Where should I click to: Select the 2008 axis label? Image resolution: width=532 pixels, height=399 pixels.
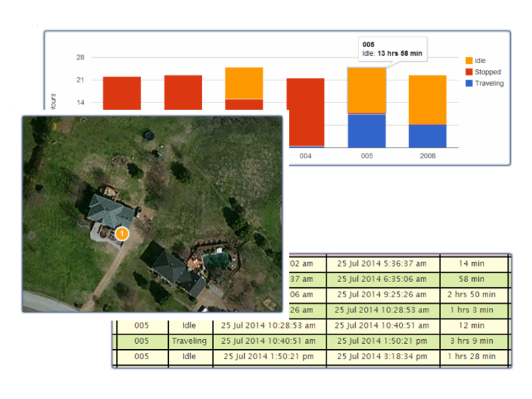(x=427, y=156)
